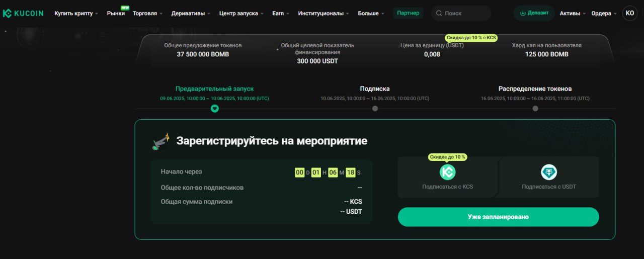The height and width of the screenshot is (259, 644).
Task: Click the Общее кол-во подписчиков label
Action: click(x=202, y=188)
